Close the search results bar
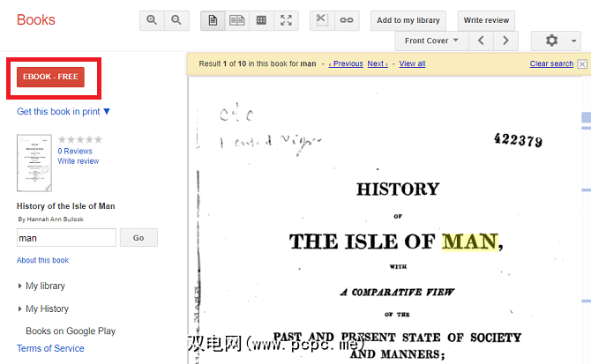591x364 pixels. [581, 64]
